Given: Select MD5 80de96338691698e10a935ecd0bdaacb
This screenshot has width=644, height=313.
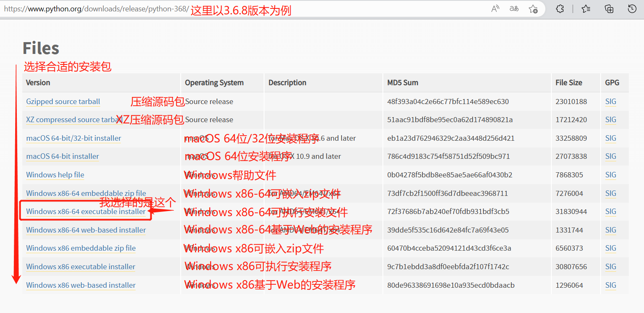Looking at the screenshot, I should pos(451,285).
